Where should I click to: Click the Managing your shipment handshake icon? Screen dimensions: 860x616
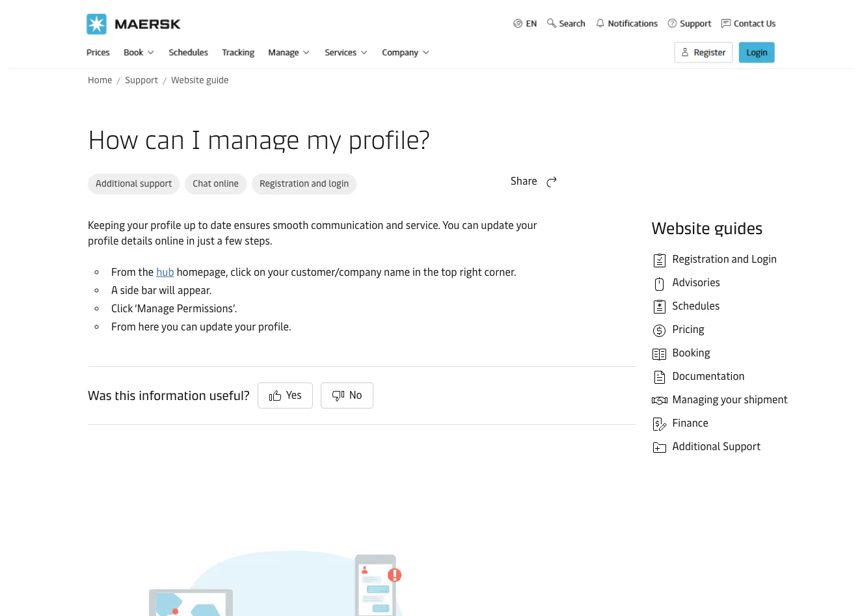(659, 400)
